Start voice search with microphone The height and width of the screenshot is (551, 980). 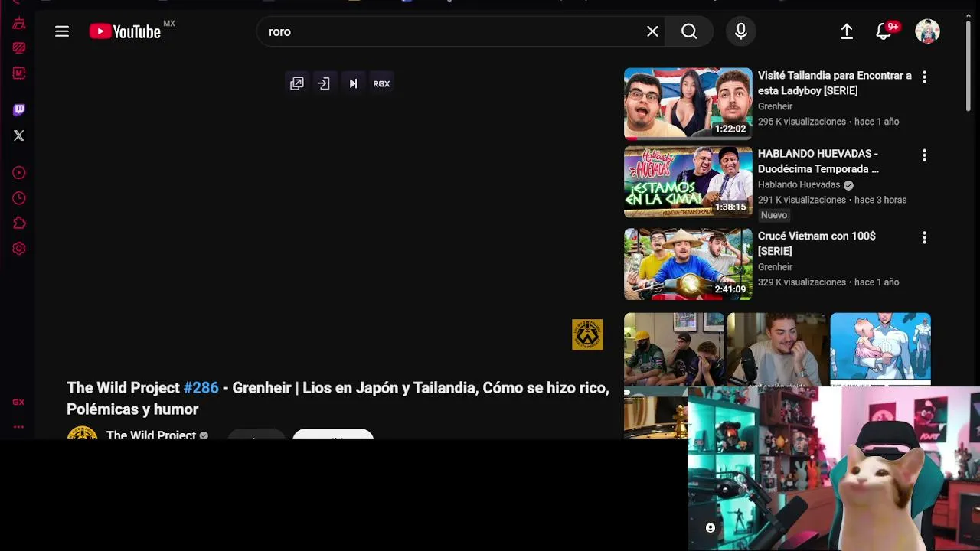click(740, 31)
